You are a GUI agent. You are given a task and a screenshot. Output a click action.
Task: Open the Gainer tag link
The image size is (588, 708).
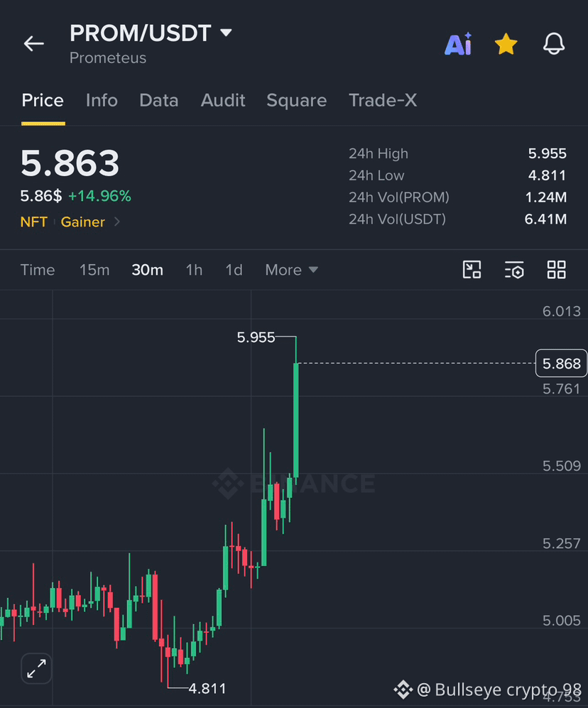point(82,222)
